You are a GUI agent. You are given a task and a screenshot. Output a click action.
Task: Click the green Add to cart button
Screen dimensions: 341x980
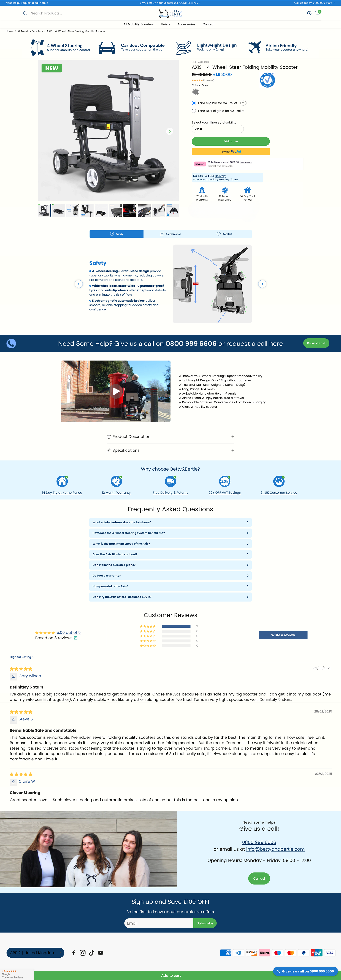pos(231,142)
